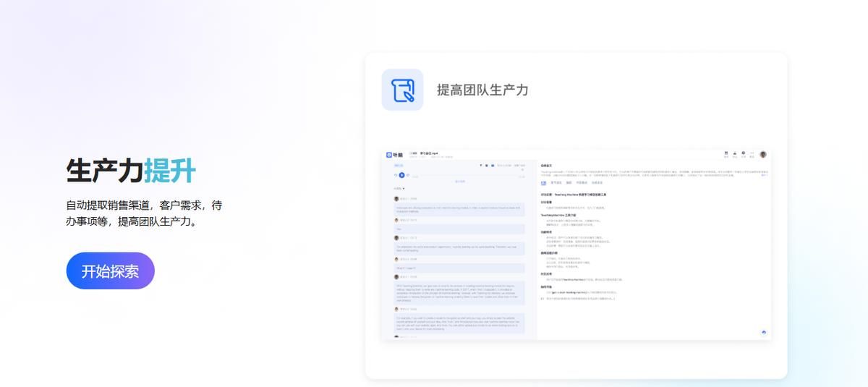Click the blue document-pen icon on the card
Viewport: 868px width, 387px height.
point(402,90)
